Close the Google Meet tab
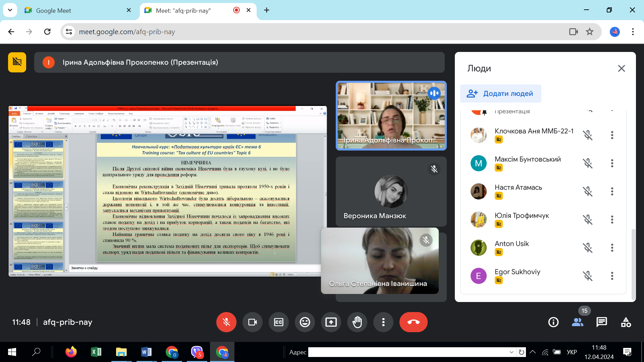Image resolution: width=644 pixels, height=362 pixels. click(x=129, y=10)
